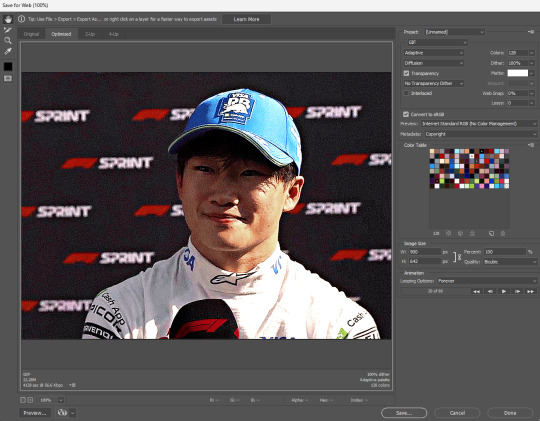Click the zoom-in plus box at bottom left
This screenshot has width=540, height=421.
click(30, 400)
